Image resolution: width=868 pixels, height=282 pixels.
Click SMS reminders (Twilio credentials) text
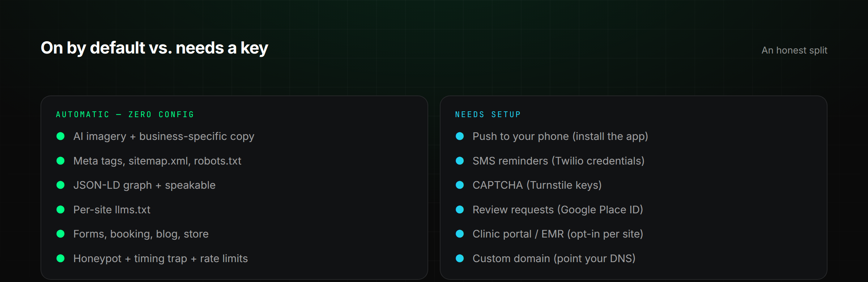pyautogui.click(x=558, y=161)
